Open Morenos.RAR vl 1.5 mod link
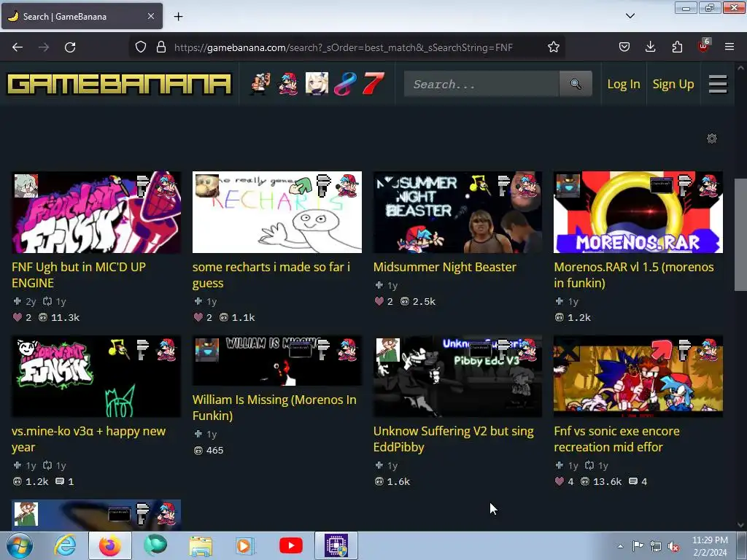The height and width of the screenshot is (560, 747). (634, 275)
